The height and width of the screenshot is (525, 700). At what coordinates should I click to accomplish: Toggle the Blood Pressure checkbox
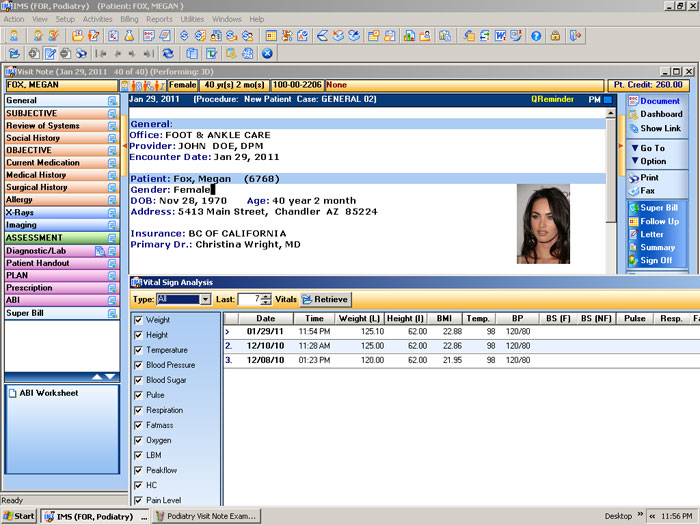138,365
